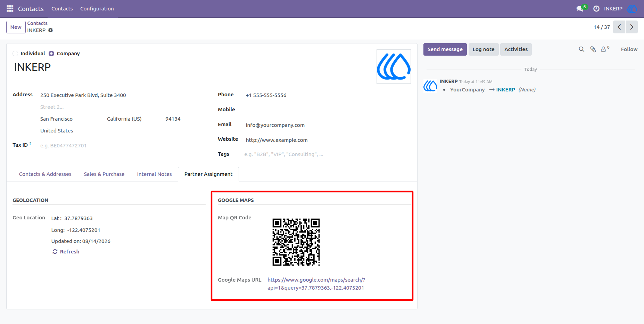
Task: Click the Contacts breadcrumb link
Action: click(x=38, y=23)
